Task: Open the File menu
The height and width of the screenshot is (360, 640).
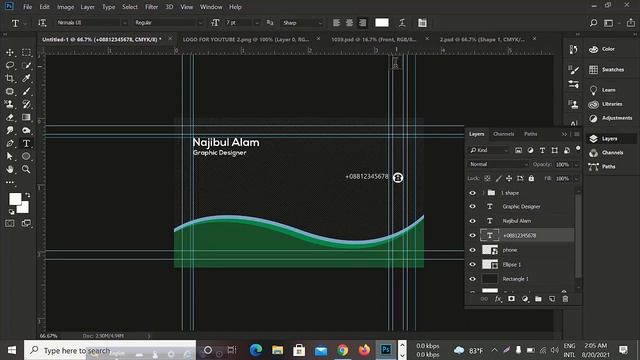Action: (x=27, y=7)
